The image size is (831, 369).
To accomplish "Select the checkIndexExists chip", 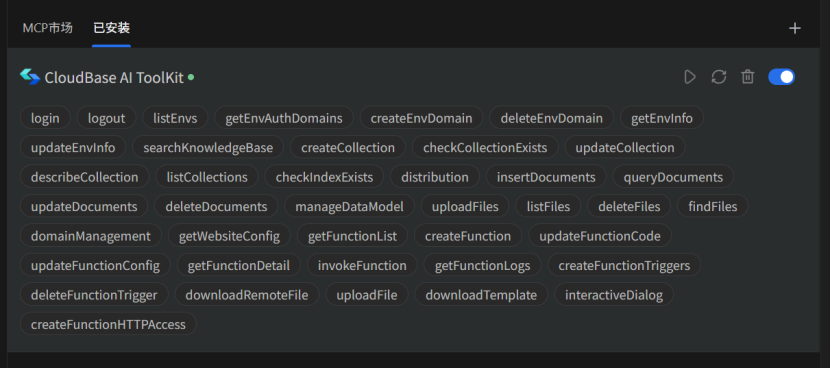I will pos(324,177).
